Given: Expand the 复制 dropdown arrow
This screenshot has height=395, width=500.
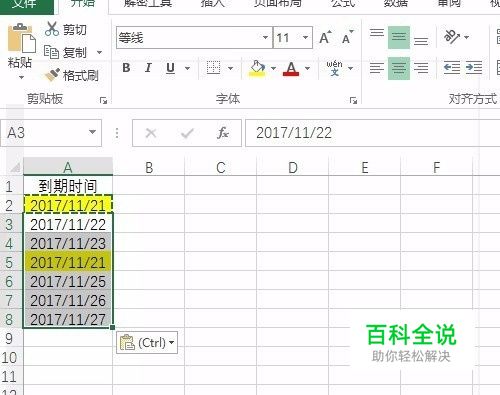Looking at the screenshot, I should [99, 52].
